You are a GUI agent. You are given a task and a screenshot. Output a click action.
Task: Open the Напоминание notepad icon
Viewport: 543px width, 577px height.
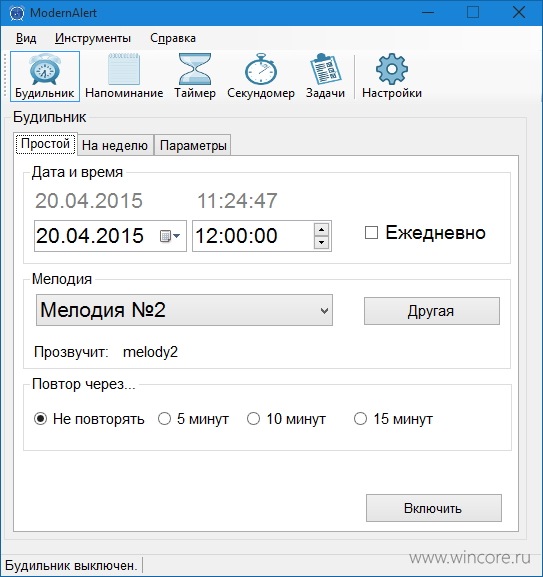[x=124, y=69]
